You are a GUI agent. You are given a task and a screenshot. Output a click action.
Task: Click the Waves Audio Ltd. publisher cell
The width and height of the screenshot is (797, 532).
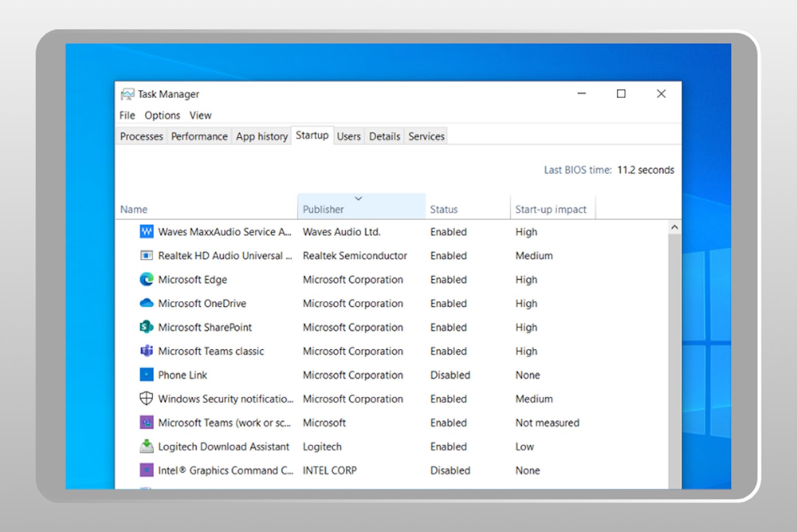341,231
